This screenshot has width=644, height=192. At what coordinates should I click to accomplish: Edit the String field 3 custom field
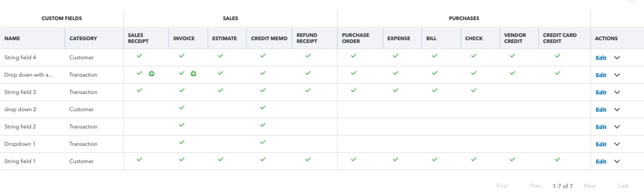pos(601,92)
